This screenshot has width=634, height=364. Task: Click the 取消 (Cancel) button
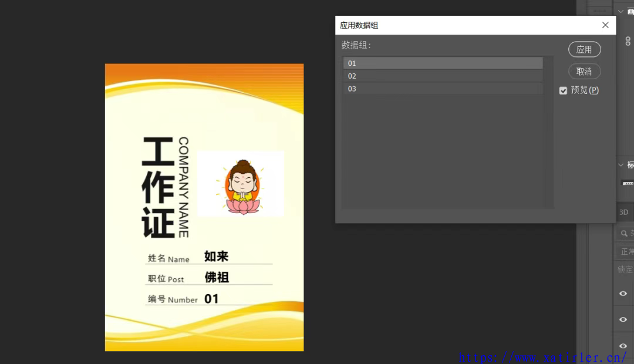(584, 72)
